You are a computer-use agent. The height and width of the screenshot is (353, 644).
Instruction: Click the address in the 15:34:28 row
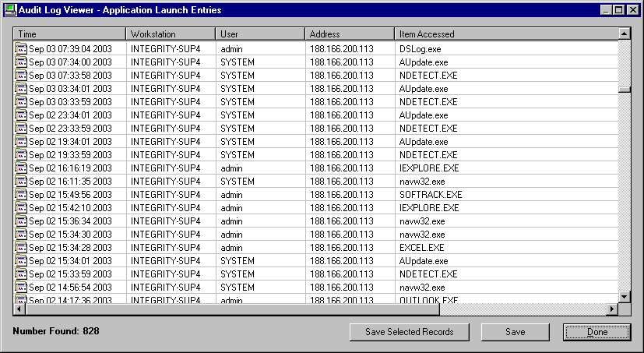pyautogui.click(x=342, y=247)
